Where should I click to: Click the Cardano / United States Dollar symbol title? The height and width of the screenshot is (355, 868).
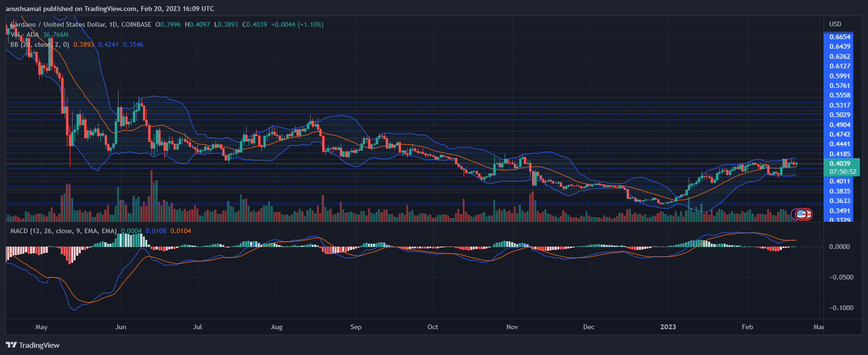[x=57, y=24]
